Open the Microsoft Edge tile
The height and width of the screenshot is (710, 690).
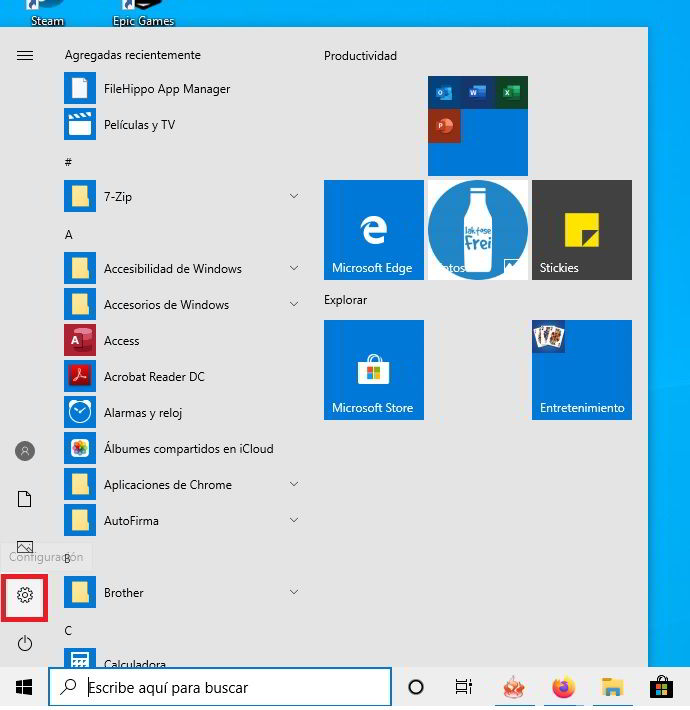374,230
